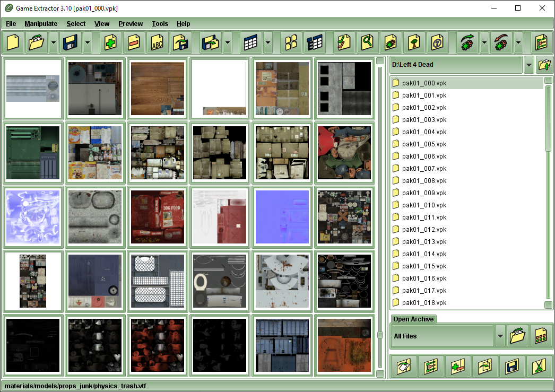Select pak01_005.vpk in the file list
The width and height of the screenshot is (555, 392).
point(424,144)
